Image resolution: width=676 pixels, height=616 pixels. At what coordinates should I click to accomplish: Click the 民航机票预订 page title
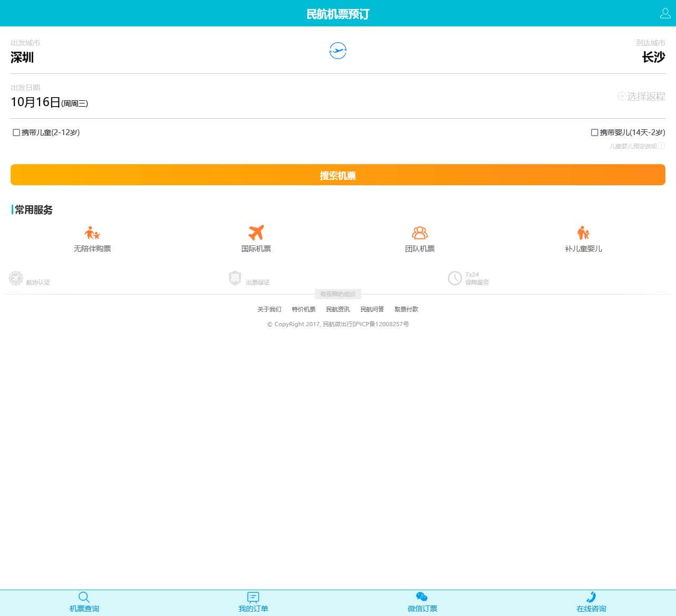[x=338, y=14]
